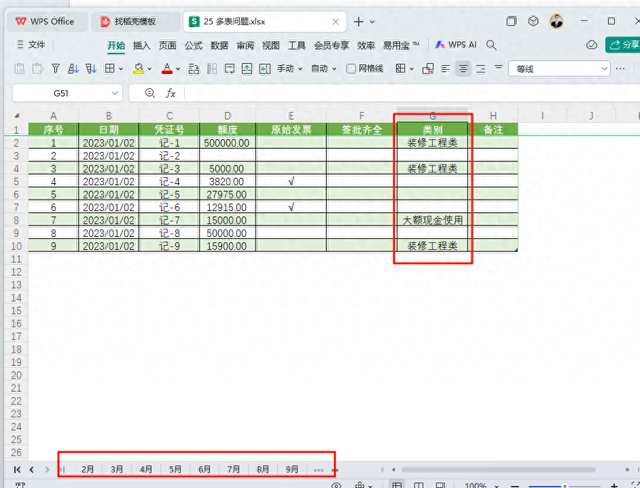The width and height of the screenshot is (640, 488).
Task: Open the merge cells dropdown arrow
Action: 411,69
